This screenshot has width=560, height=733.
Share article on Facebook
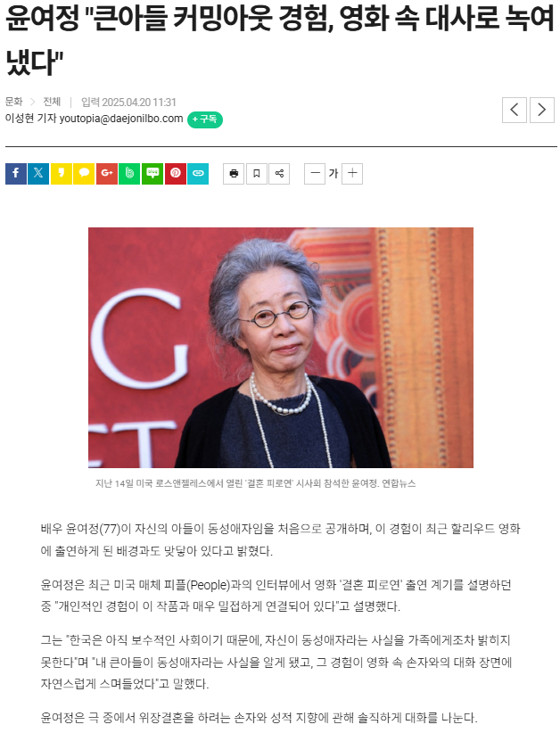pyautogui.click(x=16, y=174)
